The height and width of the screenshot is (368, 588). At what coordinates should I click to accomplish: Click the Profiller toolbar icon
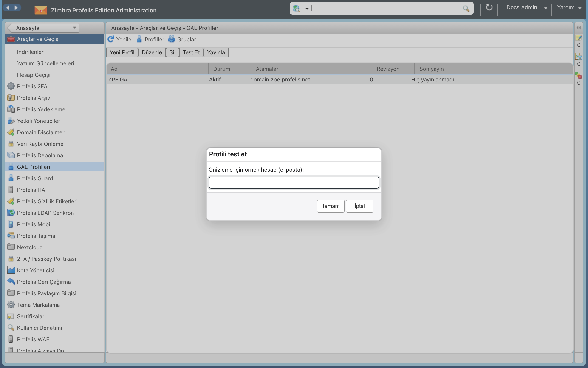(139, 39)
